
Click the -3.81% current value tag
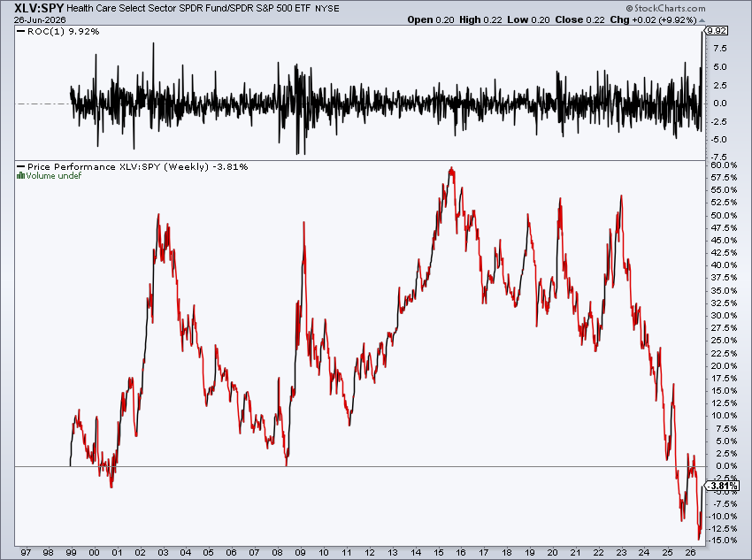(x=723, y=487)
